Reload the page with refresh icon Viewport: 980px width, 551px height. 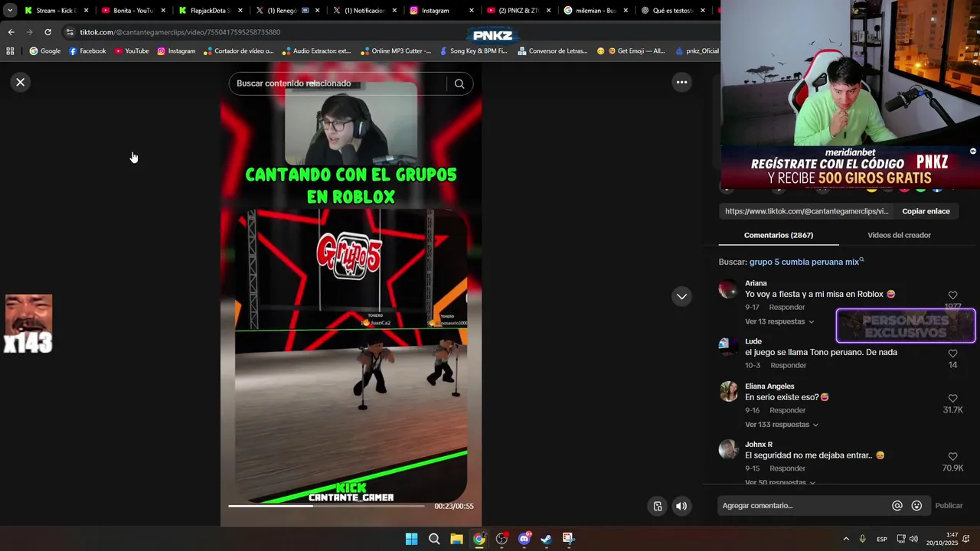coord(47,32)
